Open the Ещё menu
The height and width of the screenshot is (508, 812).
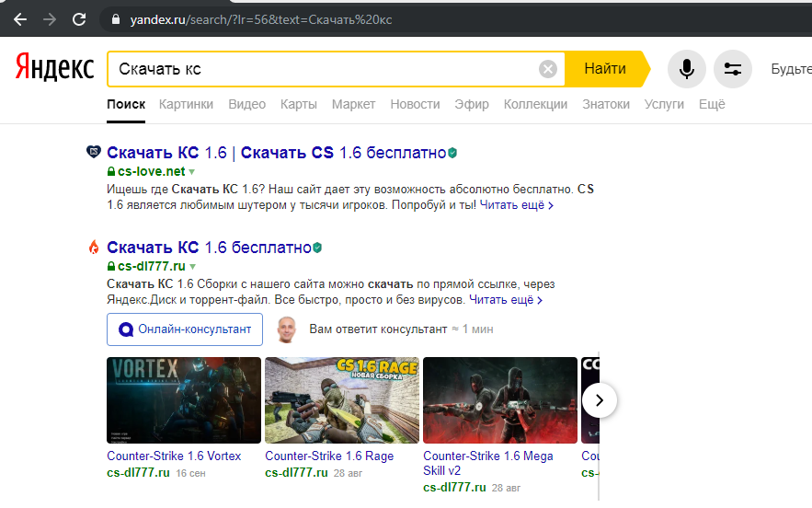tap(712, 104)
